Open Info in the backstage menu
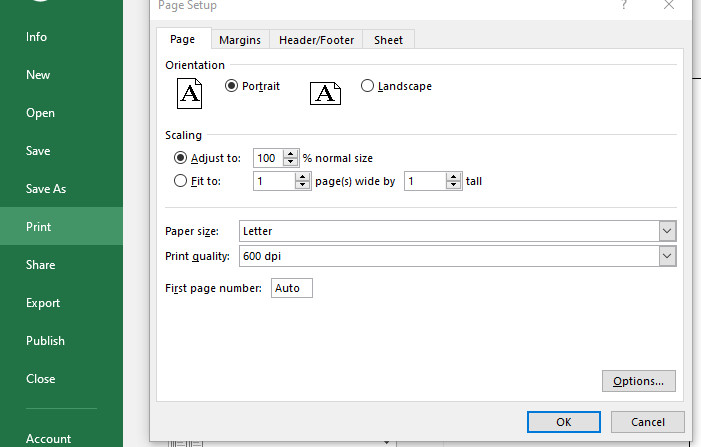This screenshot has height=447, width=701. (61, 37)
